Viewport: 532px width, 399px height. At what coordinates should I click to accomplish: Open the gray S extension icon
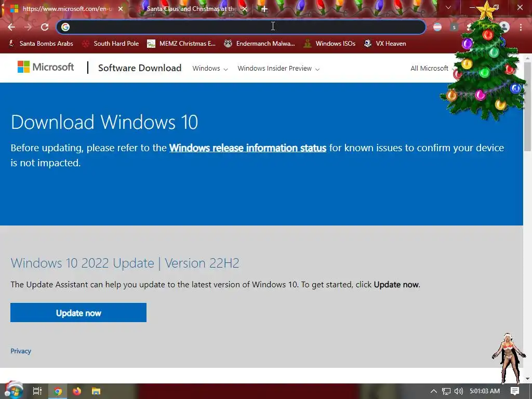pyautogui.click(x=454, y=27)
